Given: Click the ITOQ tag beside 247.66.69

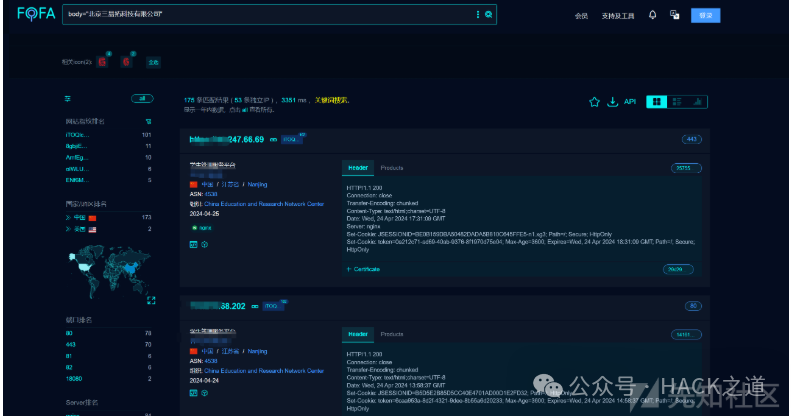Looking at the screenshot, I should coord(291,140).
